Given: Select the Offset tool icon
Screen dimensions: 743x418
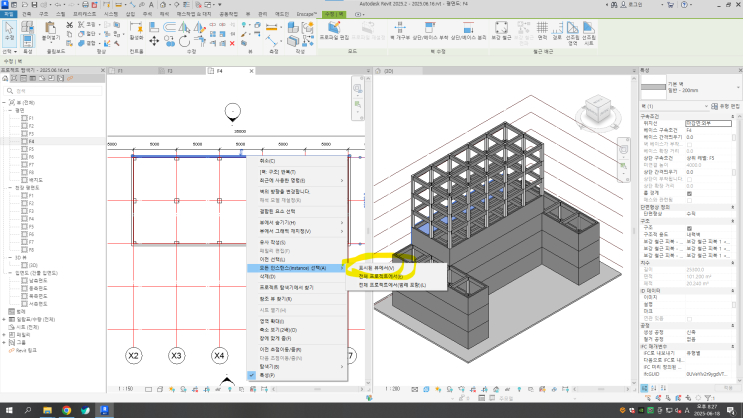Looking at the screenshot, I should click(x=169, y=27).
